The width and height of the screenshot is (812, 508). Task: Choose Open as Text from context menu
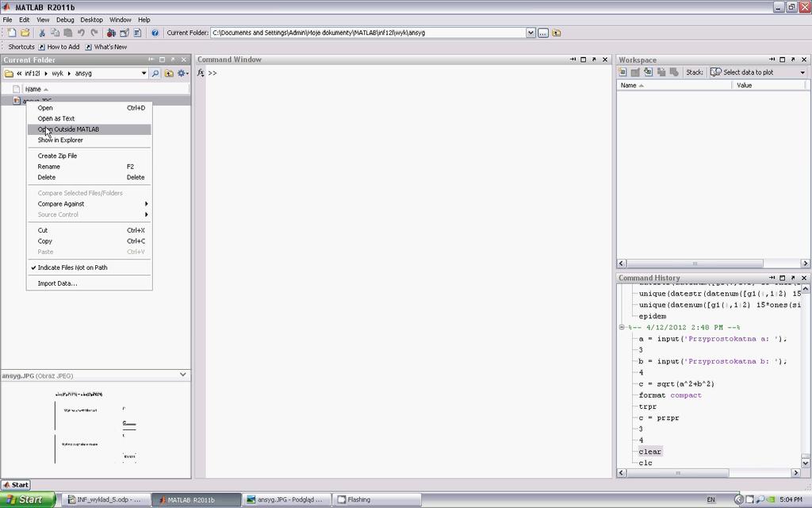coord(89,118)
